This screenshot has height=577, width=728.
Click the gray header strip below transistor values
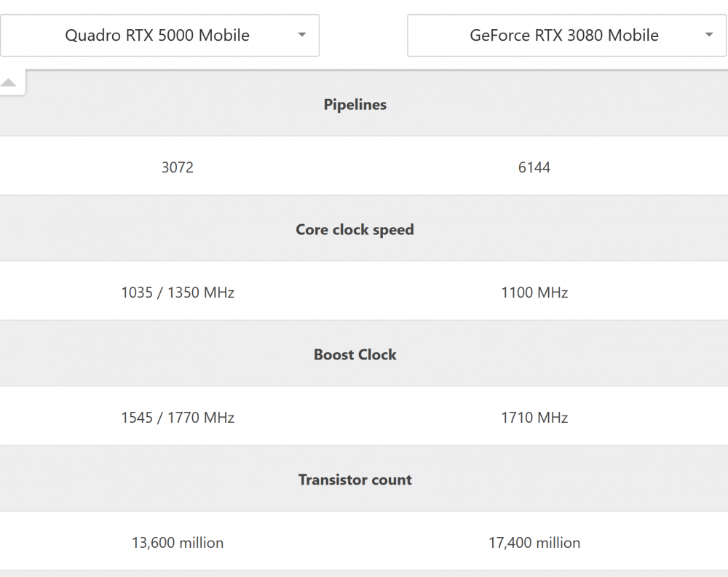[364, 573]
